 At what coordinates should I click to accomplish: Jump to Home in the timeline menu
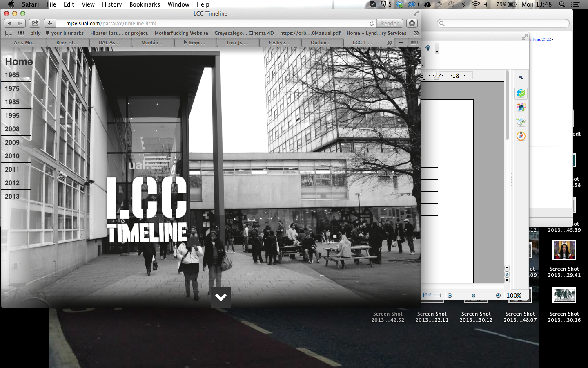19,62
